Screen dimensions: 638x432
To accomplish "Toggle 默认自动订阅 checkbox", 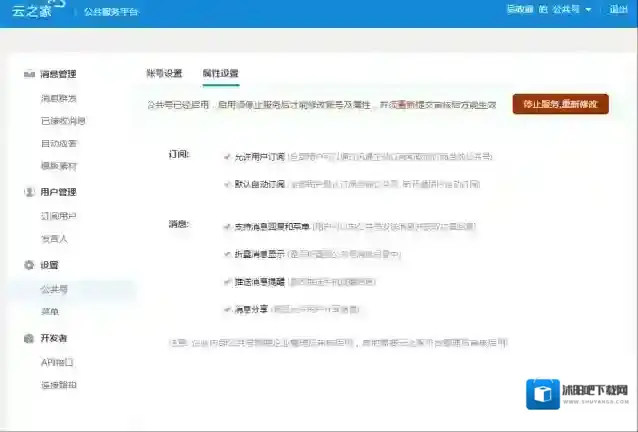I will coord(227,184).
